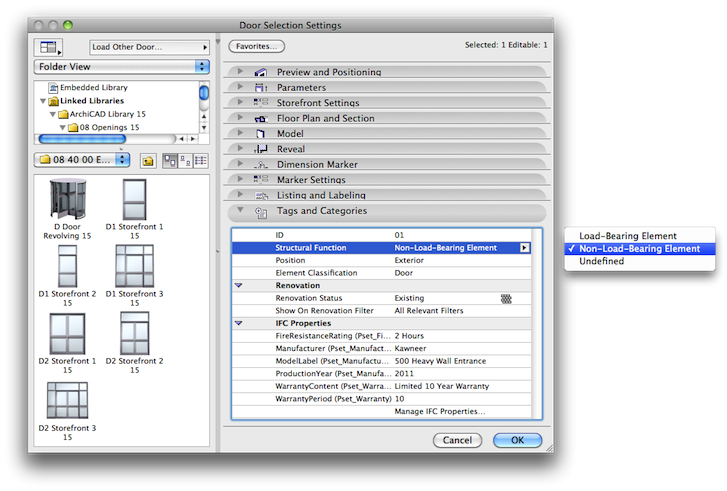Expand the Floor Plan and Section panel

click(240, 117)
